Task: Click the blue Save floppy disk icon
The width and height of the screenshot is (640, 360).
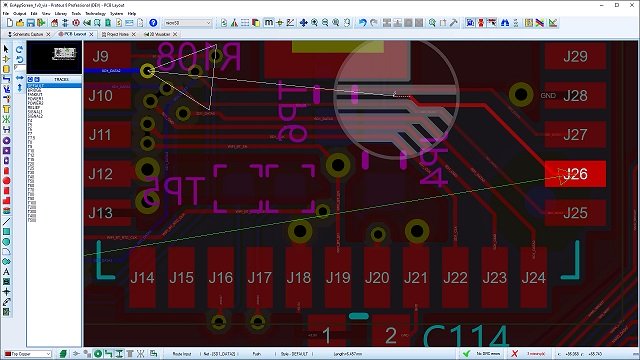Action: coord(31,23)
